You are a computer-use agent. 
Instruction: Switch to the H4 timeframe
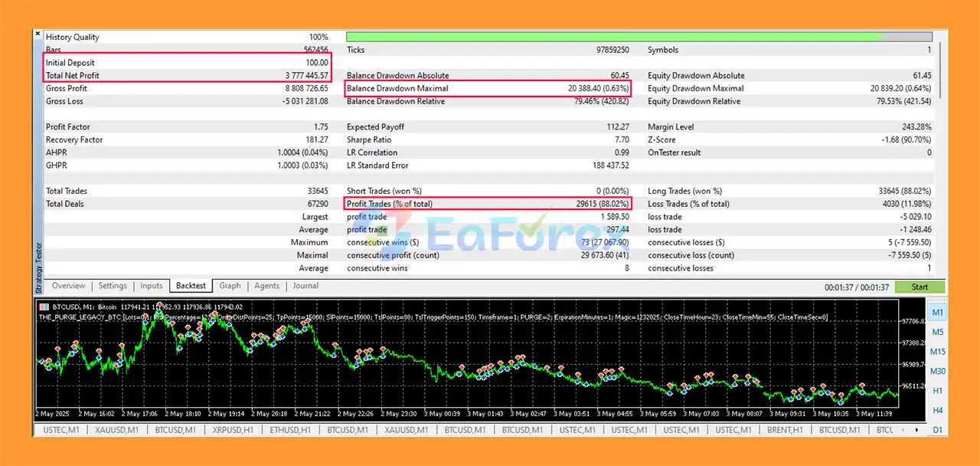click(937, 411)
